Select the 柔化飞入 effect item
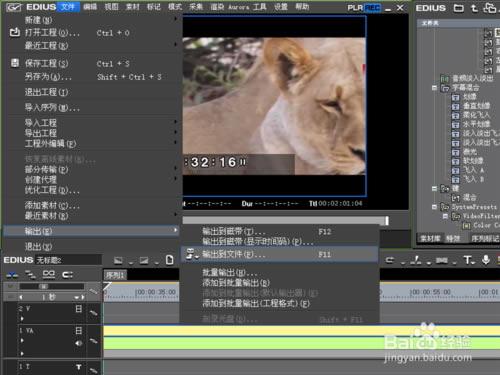Image resolution: width=500 pixels, height=375 pixels. (476, 115)
